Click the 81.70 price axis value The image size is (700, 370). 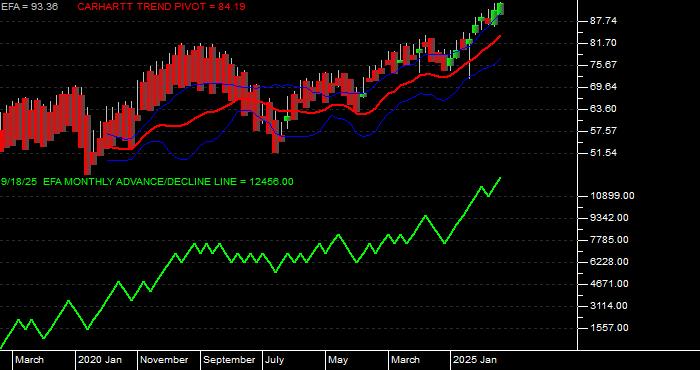603,43
